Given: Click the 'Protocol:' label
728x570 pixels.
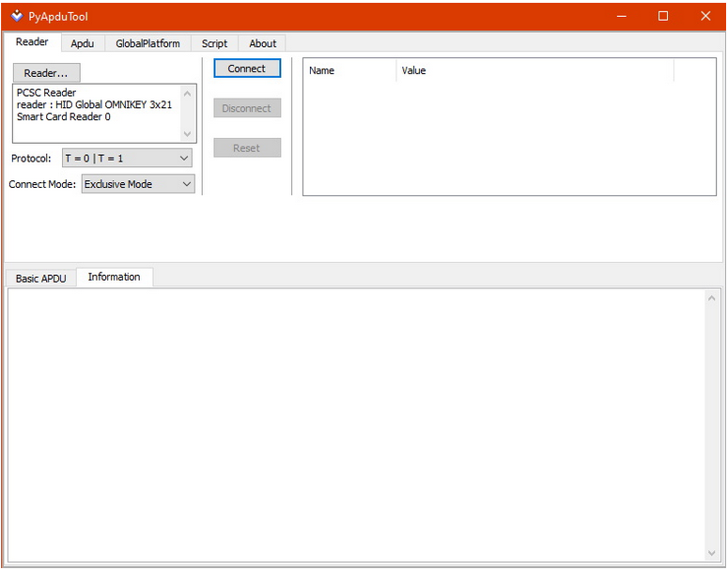Looking at the screenshot, I should click(x=31, y=159).
